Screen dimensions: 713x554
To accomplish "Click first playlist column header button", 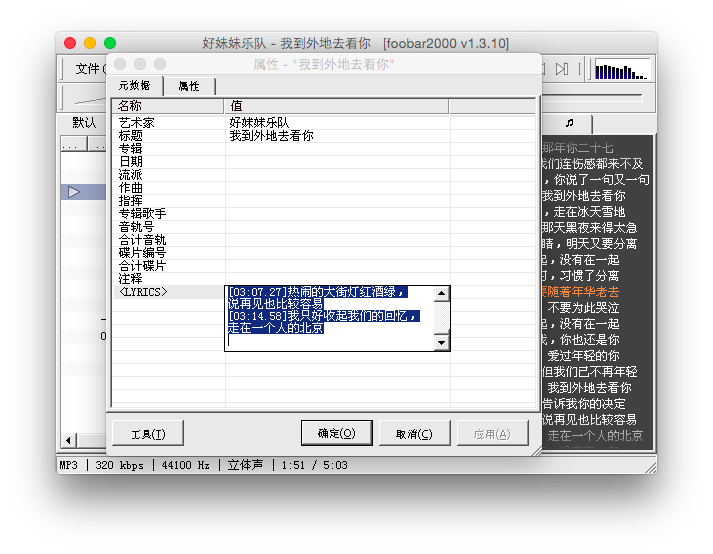I will pyautogui.click(x=74, y=145).
